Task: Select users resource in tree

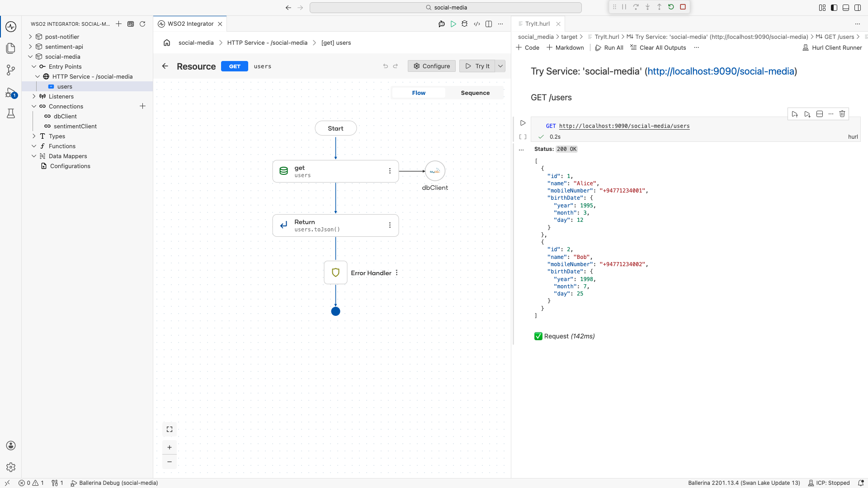Action: pyautogui.click(x=88, y=86)
